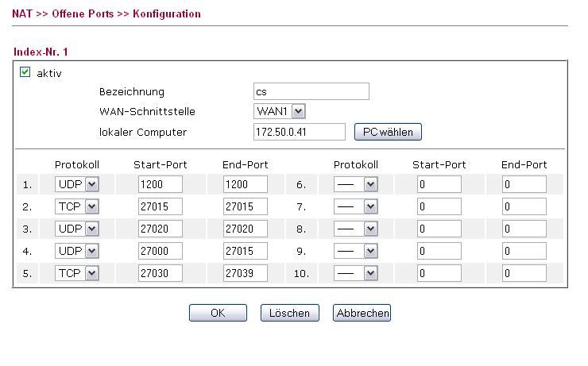Image resolution: width=588 pixels, height=366 pixels.
Task: Open the row 6 Protokoll dropdown
Action: click(355, 184)
